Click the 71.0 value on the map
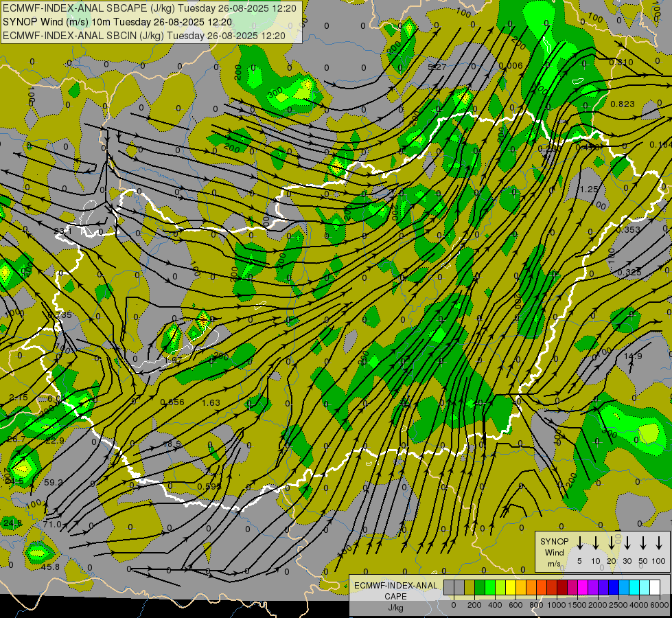 pyautogui.click(x=52, y=524)
